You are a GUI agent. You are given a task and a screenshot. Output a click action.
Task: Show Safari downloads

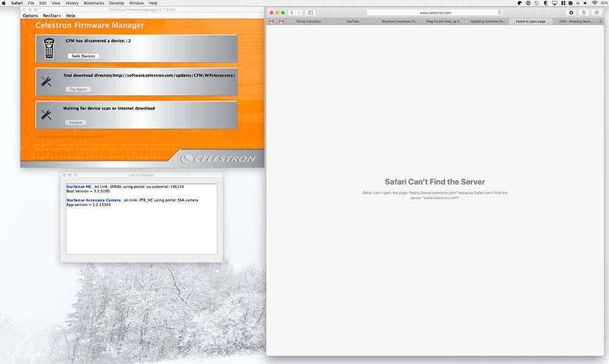571,12
